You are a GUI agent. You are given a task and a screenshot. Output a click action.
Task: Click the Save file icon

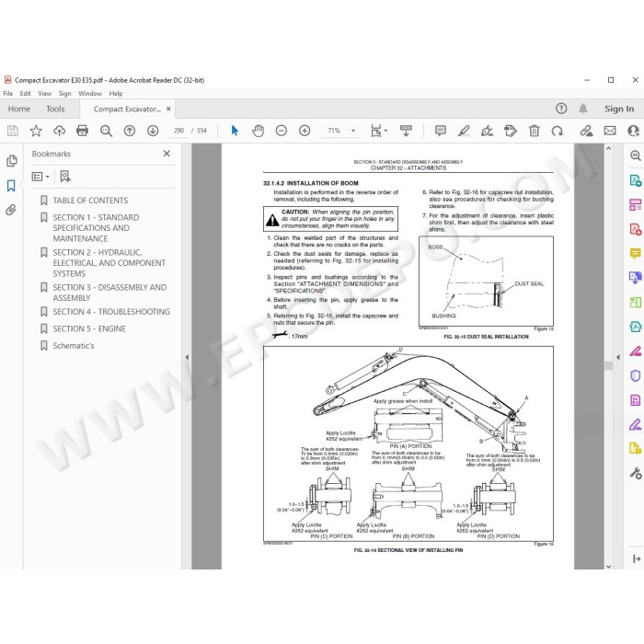pyautogui.click(x=13, y=131)
